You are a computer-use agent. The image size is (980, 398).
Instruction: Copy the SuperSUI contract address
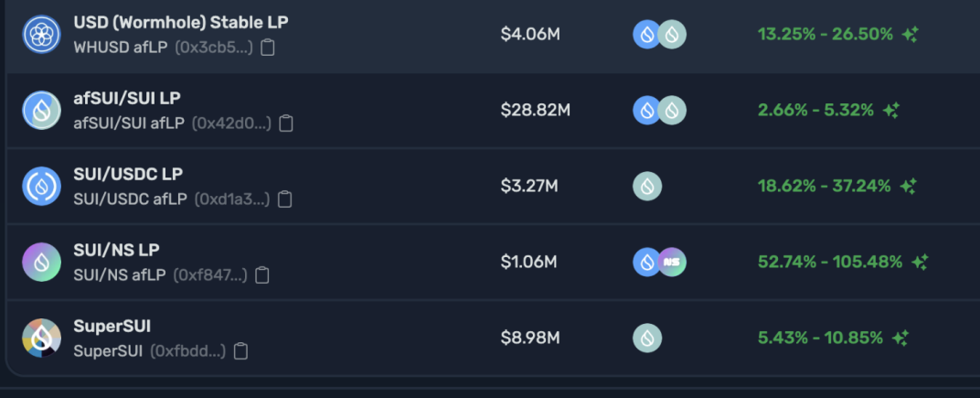[240, 350]
